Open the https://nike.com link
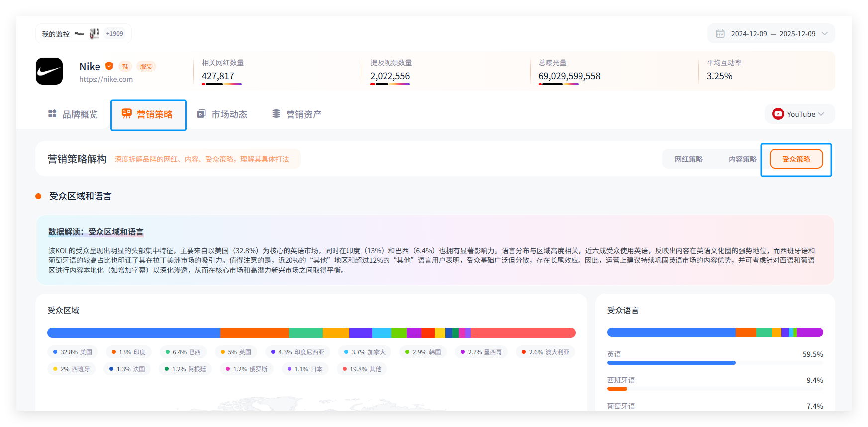 [106, 79]
